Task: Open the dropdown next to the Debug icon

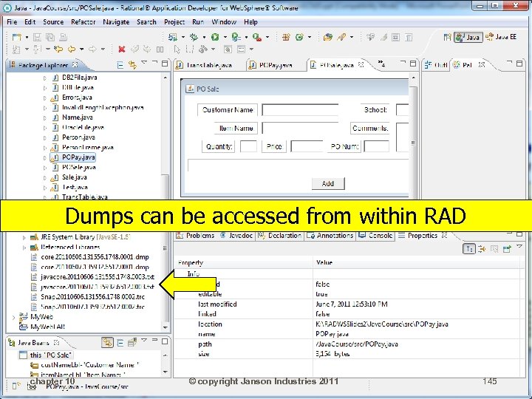Action: [204, 38]
